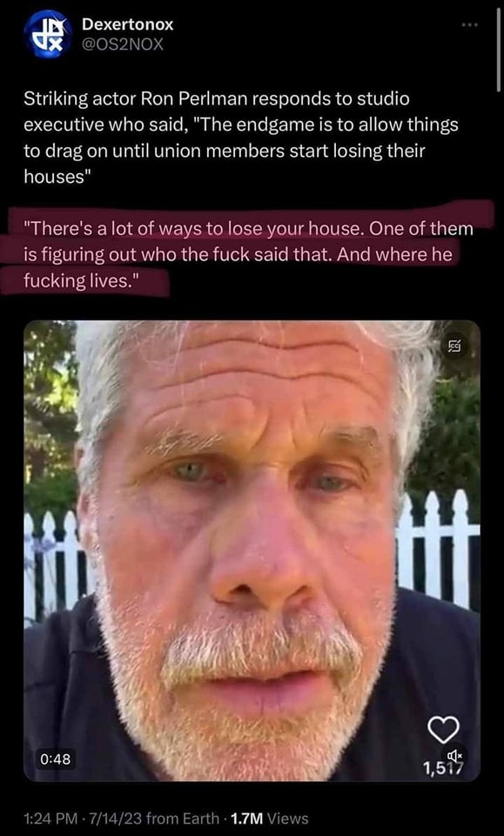Click the 0:48 video duration badge
The image size is (504, 836).
click(56, 758)
